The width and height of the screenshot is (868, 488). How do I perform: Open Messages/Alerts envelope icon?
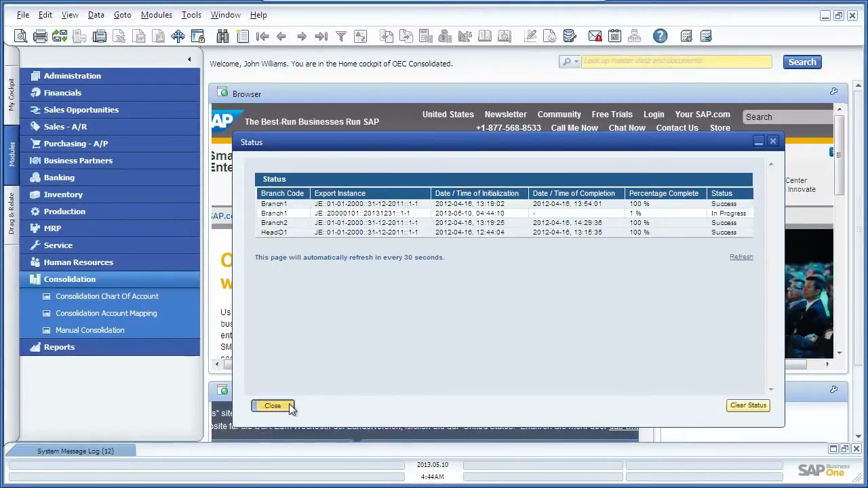595,36
